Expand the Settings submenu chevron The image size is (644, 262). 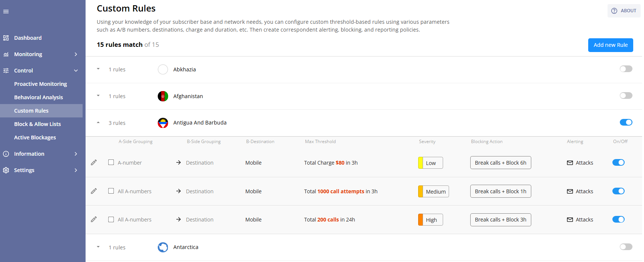pyautogui.click(x=76, y=170)
